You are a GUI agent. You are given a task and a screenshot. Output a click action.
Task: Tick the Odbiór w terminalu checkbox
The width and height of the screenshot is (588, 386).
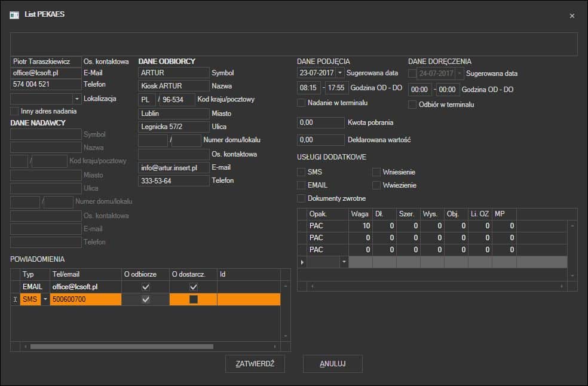(x=412, y=105)
